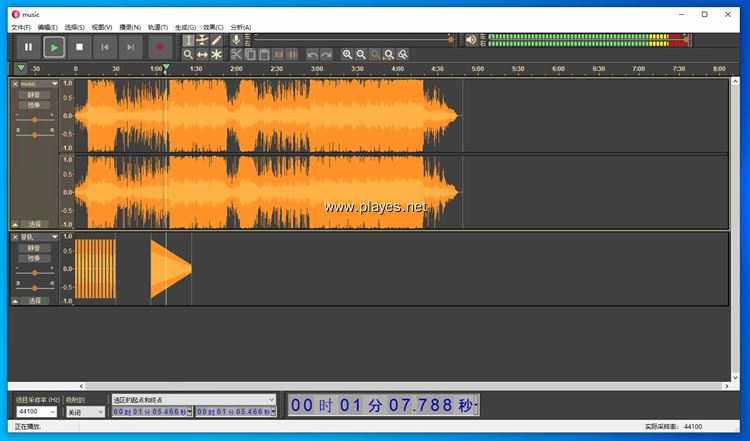This screenshot has width=750, height=441.
Task: Select the Selection (I-beam) tool
Action: [x=188, y=40]
